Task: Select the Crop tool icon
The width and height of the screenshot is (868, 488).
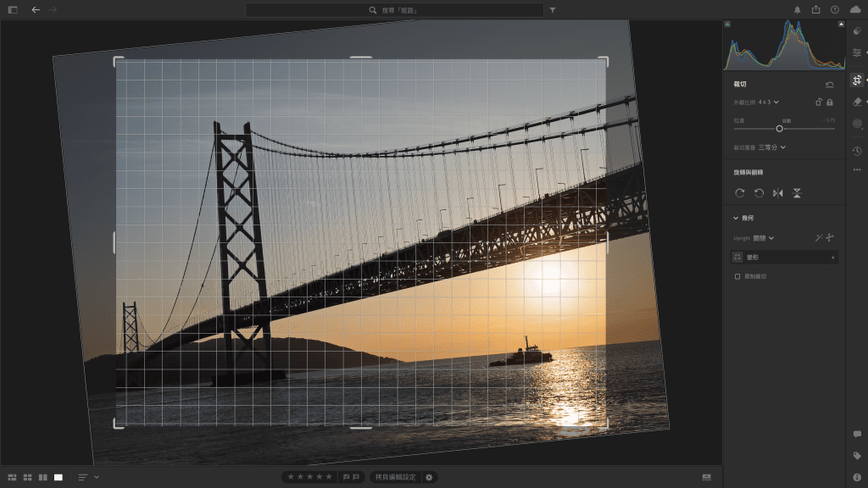Action: pyautogui.click(x=858, y=78)
